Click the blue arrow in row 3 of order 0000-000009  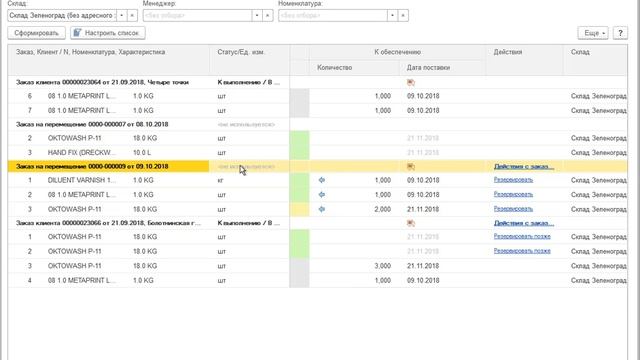click(322, 209)
